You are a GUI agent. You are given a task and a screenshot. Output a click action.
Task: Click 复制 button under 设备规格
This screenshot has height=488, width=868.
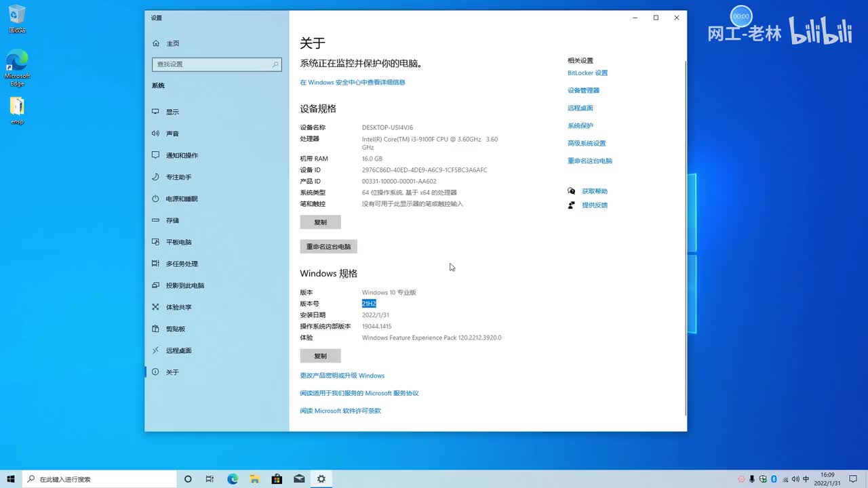[x=320, y=222]
